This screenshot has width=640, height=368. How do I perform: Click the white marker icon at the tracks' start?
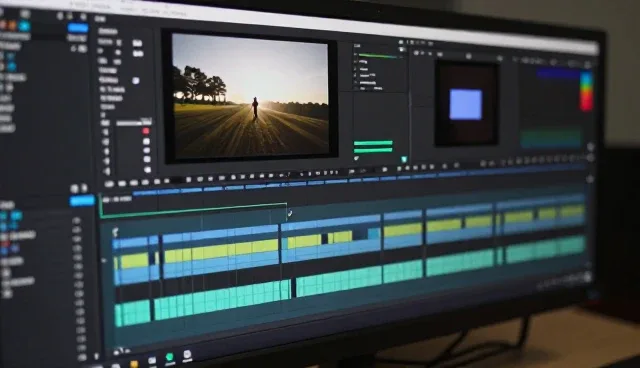point(116,232)
